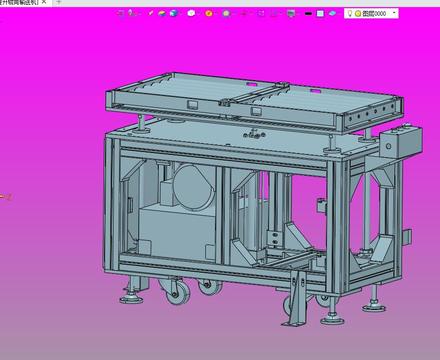Open the white speech bubble annotation icon
This screenshot has width=440, height=360.
(191, 13)
